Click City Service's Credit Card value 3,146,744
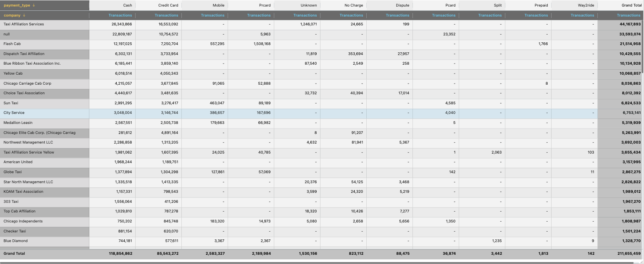This screenshot has height=264, width=644. coord(169,113)
